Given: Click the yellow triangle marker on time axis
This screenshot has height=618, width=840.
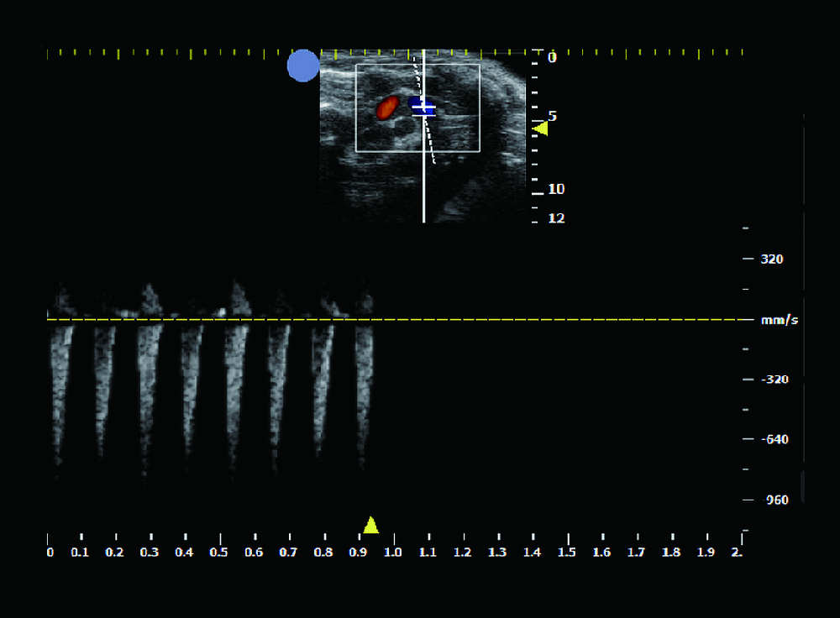Looking at the screenshot, I should [x=370, y=526].
